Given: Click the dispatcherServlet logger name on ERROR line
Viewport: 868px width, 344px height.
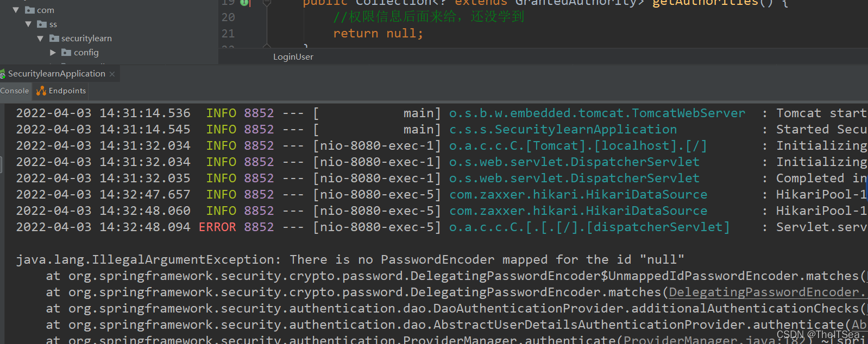Looking at the screenshot, I should click(x=589, y=227).
